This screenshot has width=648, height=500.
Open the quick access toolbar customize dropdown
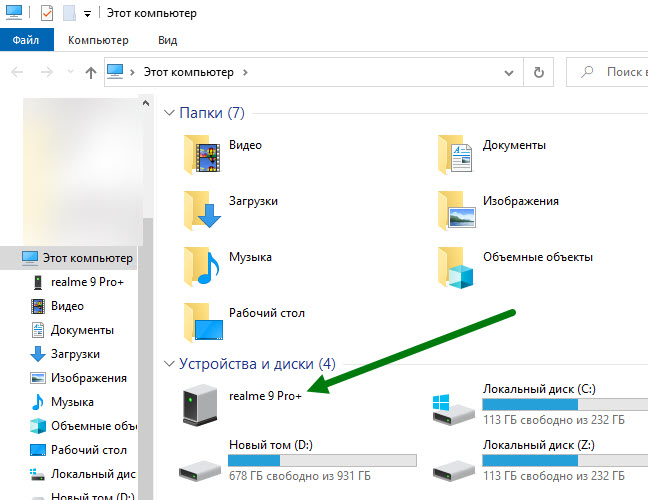pyautogui.click(x=88, y=14)
